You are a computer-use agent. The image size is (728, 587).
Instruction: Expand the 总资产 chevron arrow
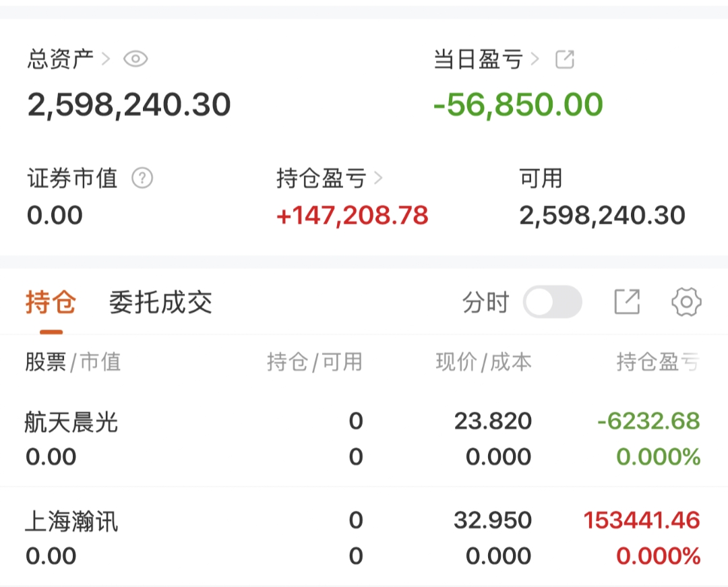105,59
